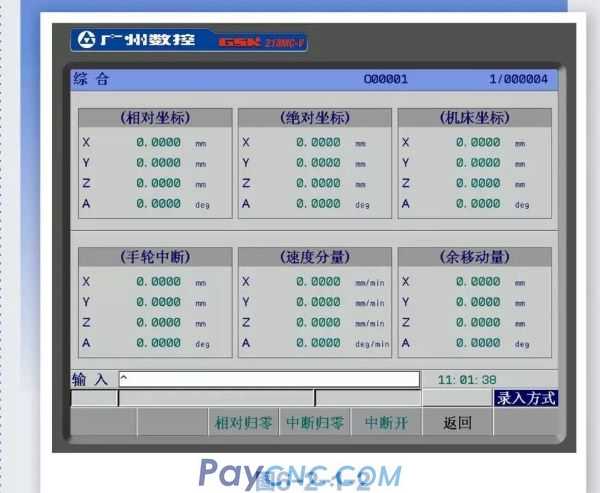Select the 绝对坐标 panel header

tap(315, 118)
